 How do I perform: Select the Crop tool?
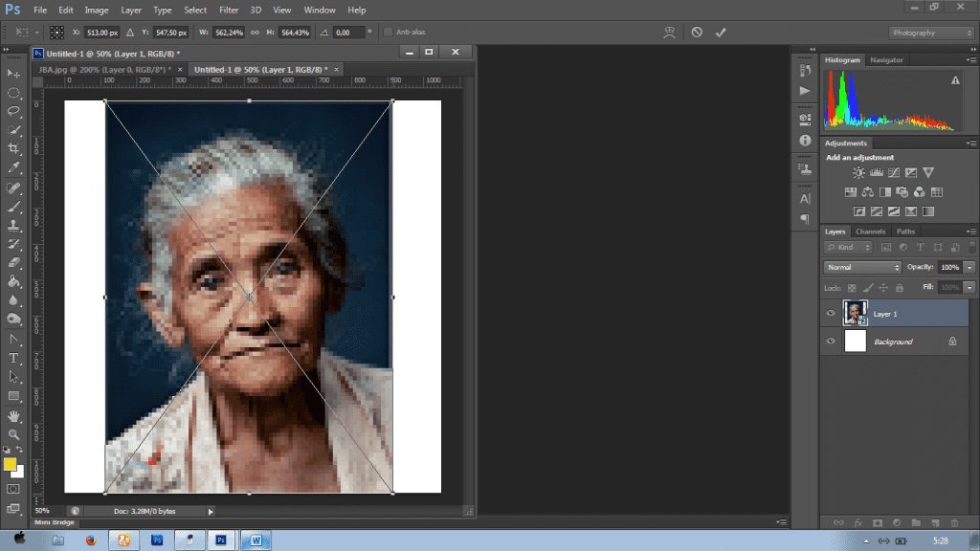coord(14,148)
